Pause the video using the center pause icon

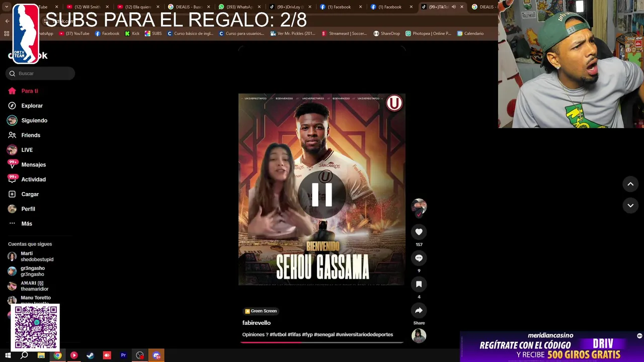322,194
